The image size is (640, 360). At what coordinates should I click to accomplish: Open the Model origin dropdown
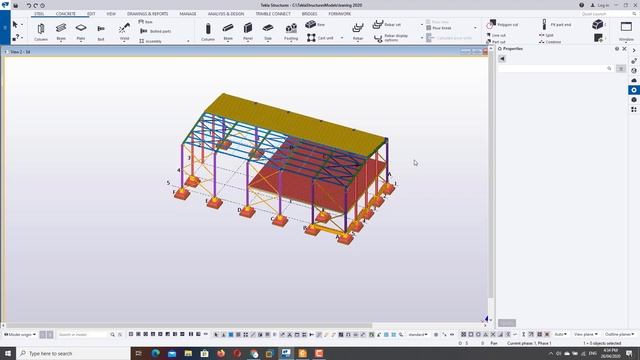click(20, 334)
